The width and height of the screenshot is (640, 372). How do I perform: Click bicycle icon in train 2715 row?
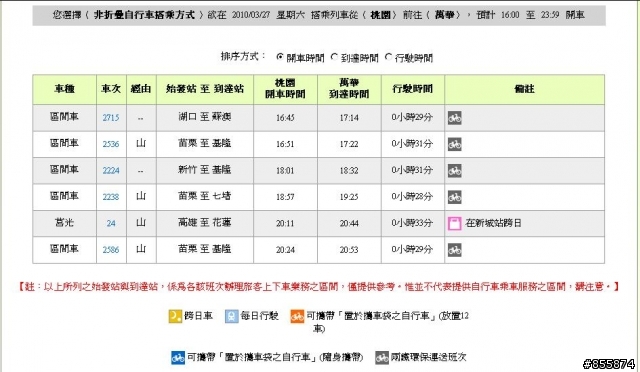(x=455, y=118)
